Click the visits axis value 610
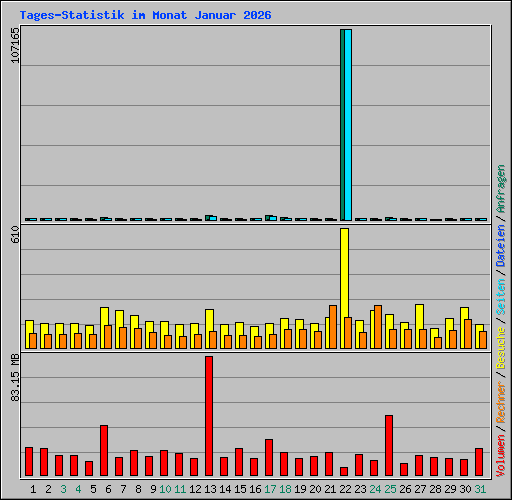 pyautogui.click(x=15, y=234)
